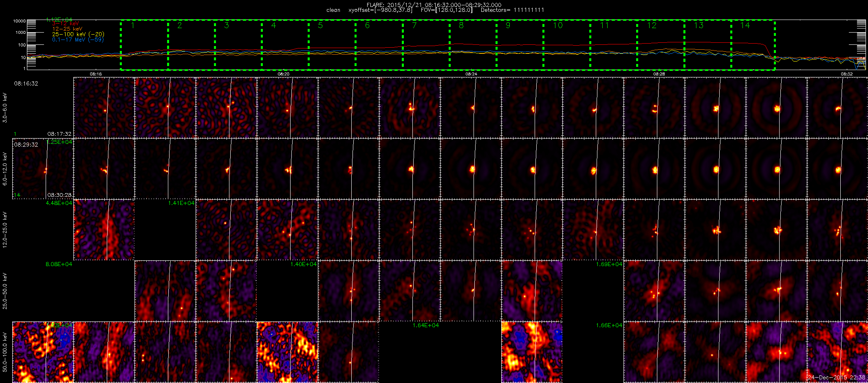Screen dimensions: 868x383
Task: Click the green '1.40E+04' value
Action: [x=304, y=264]
